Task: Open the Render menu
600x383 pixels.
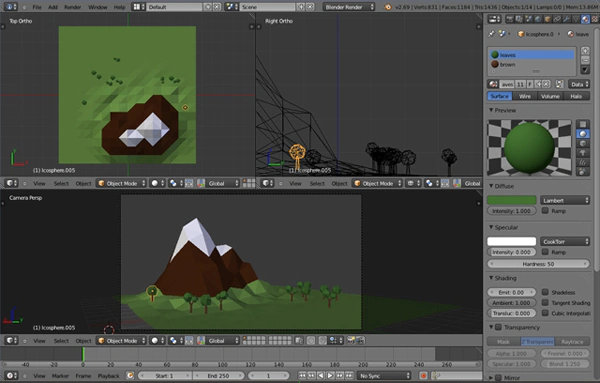Action: pos(72,7)
